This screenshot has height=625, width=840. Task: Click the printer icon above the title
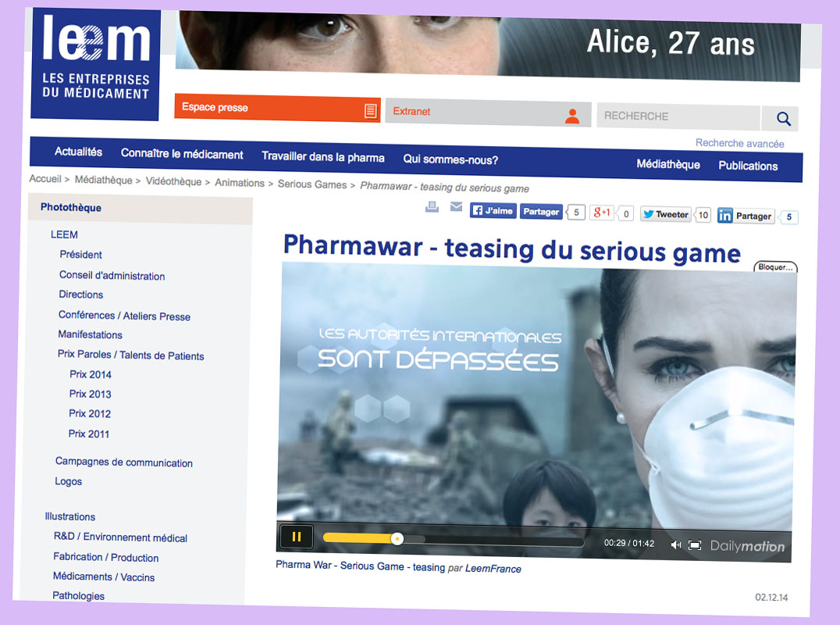[432, 207]
